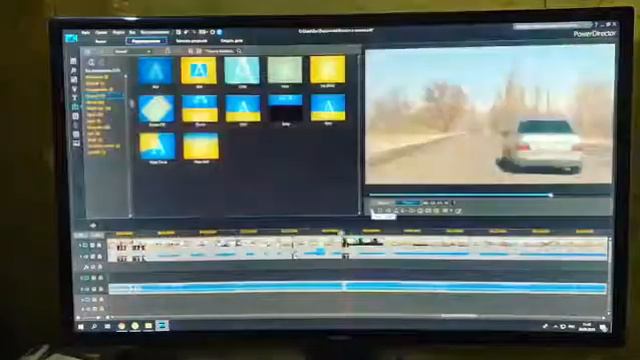Click the Windows Start button

point(81,327)
